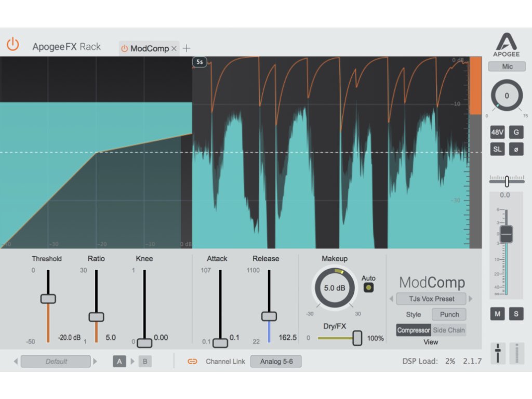The image size is (532, 399).
Task: Click the orange gain reduction meter
Action: [475, 86]
